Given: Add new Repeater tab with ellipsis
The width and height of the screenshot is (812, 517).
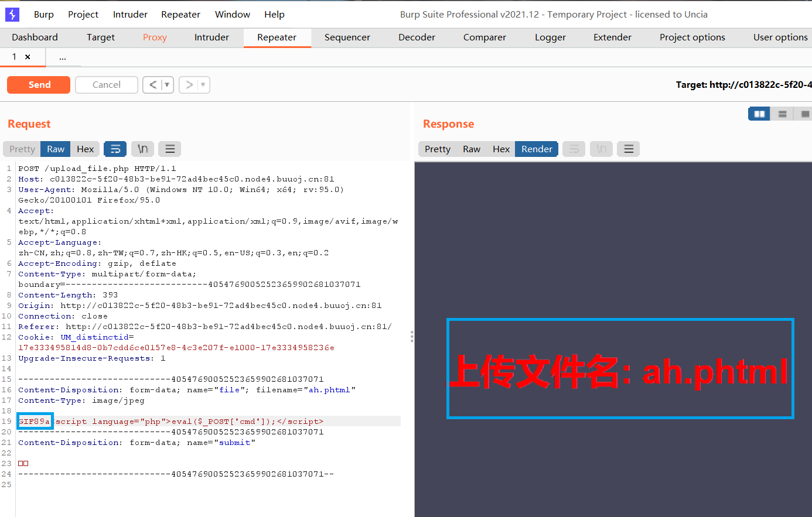Looking at the screenshot, I should (x=63, y=57).
